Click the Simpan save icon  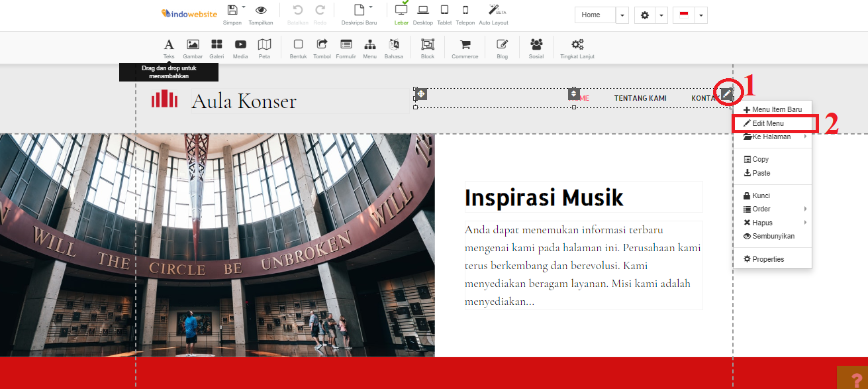coord(233,12)
